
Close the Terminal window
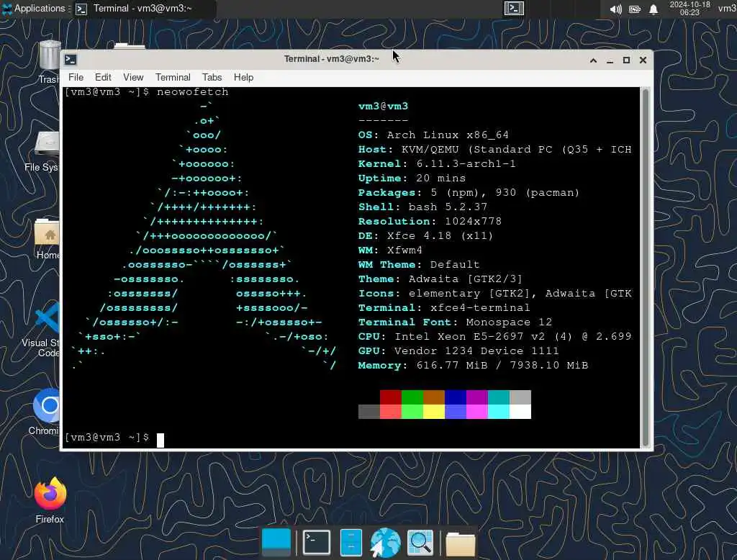(x=643, y=60)
